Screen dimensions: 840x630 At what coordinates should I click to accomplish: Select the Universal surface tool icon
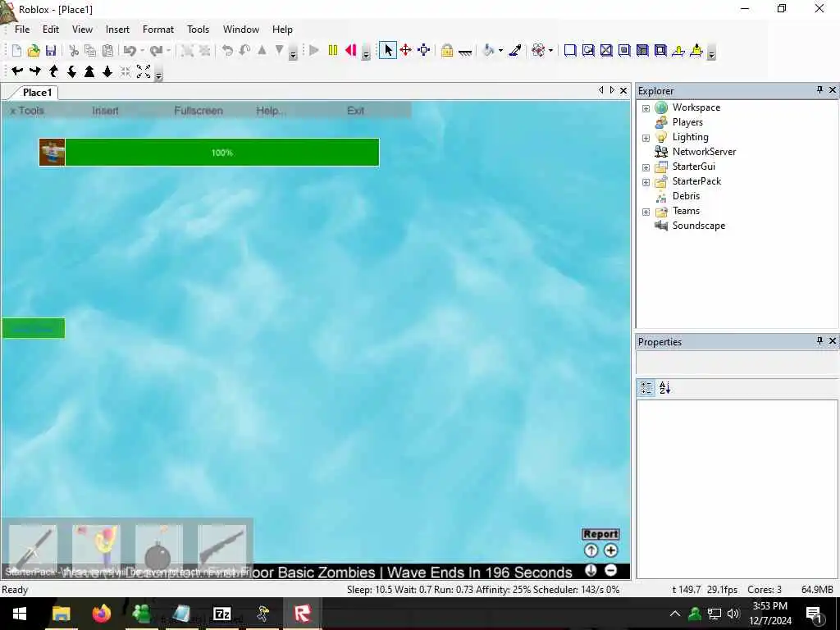click(660, 50)
